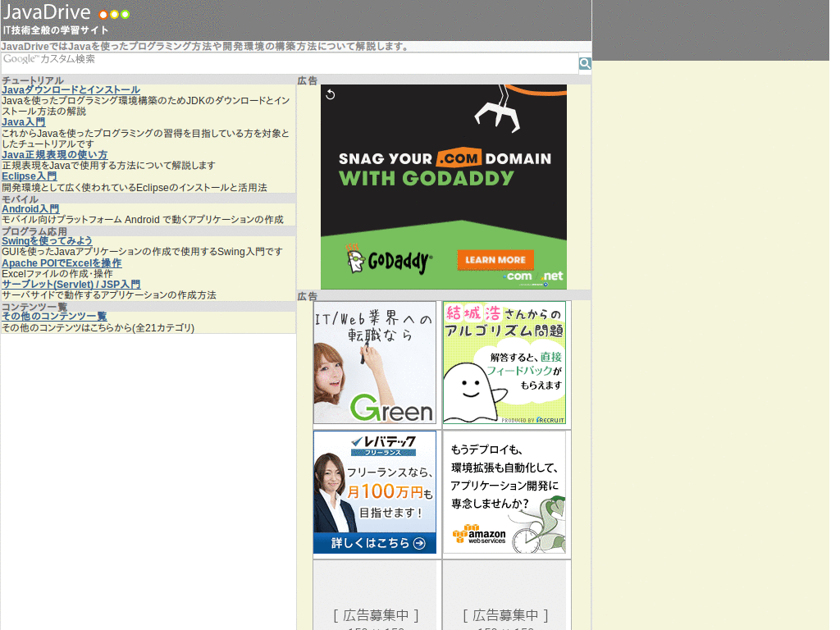Click the LEARN MORE button in GoDaddy ad
Viewport: 840px width, 630px height.
point(495,260)
